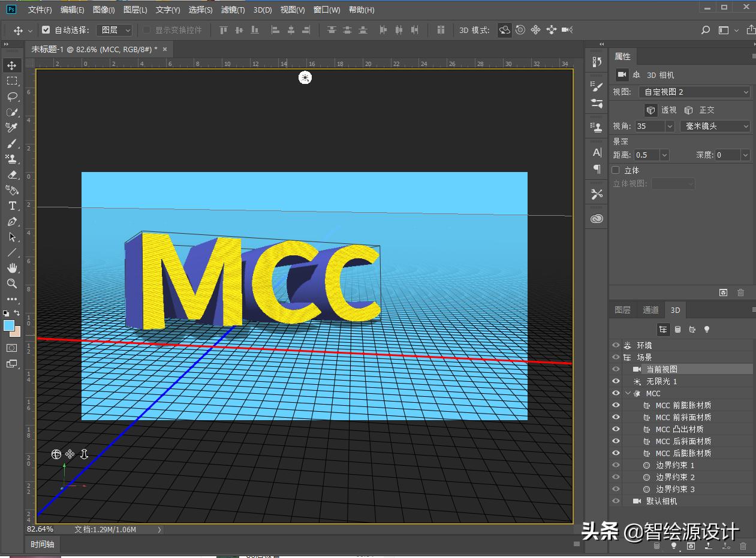Select the Hand tool

12,268
